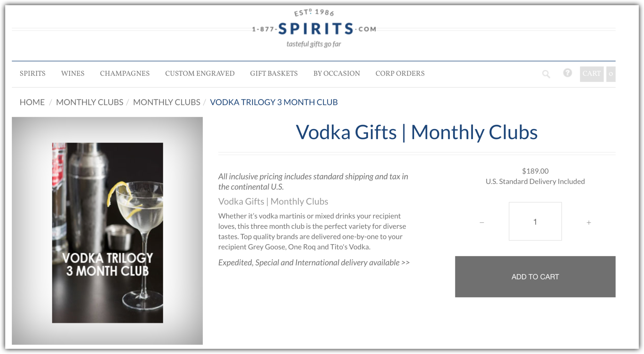Select the ESTD 1986 header emblem
Viewport: 644px width, 354px height.
point(314,13)
